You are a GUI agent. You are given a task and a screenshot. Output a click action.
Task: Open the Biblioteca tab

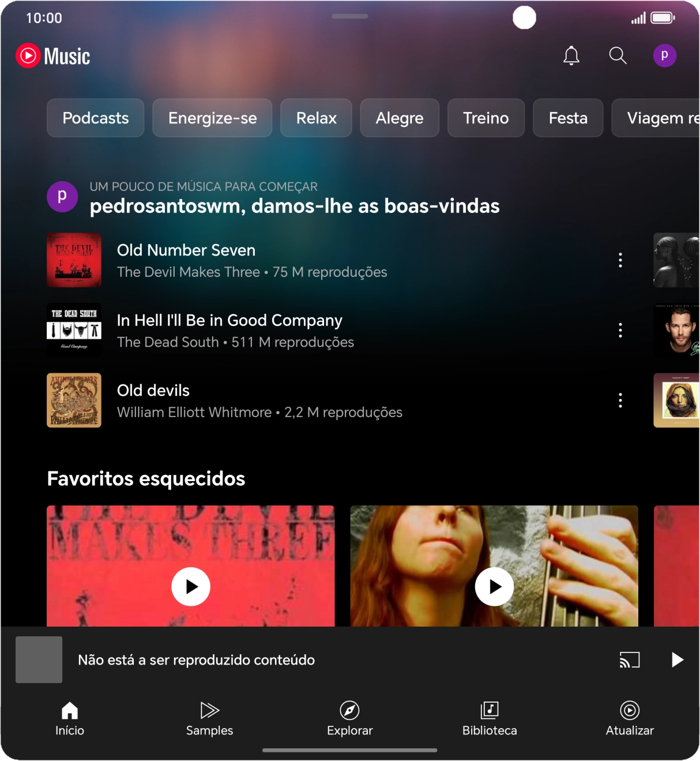(490, 718)
